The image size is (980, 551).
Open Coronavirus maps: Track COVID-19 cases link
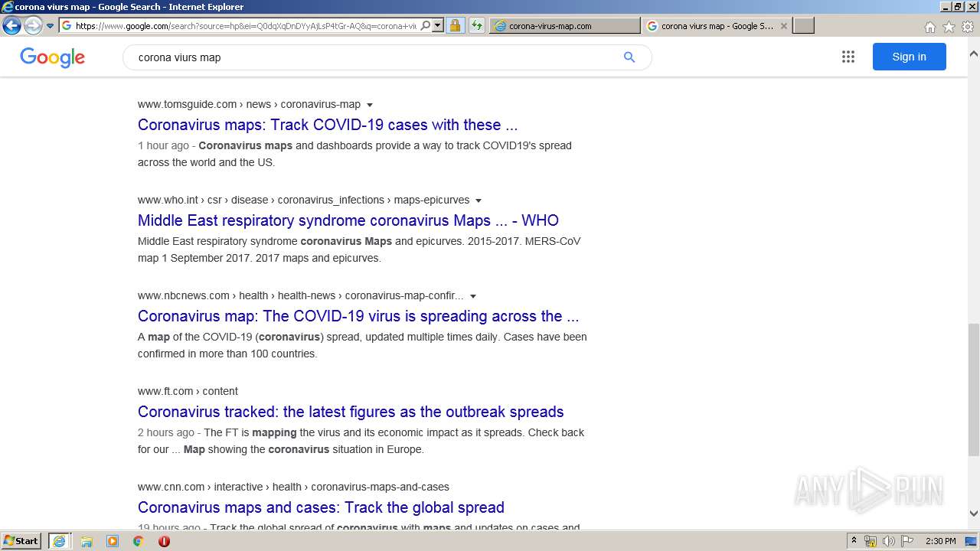[x=328, y=125]
